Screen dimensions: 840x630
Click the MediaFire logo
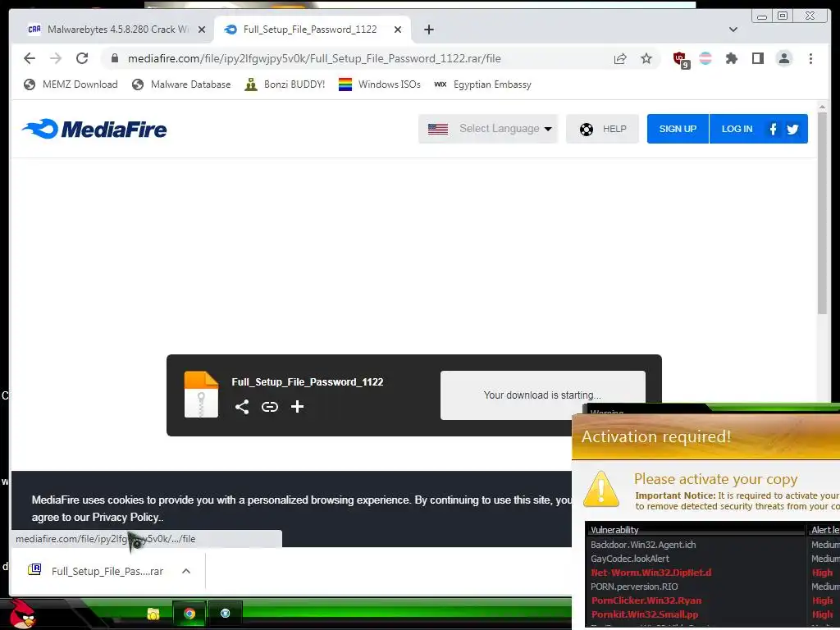point(95,129)
